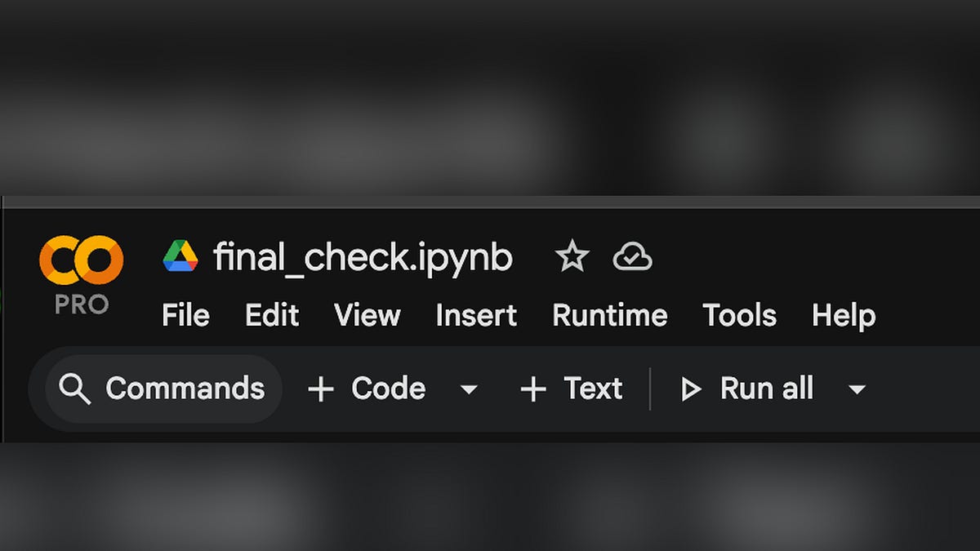This screenshot has height=551, width=980.
Task: Expand the Code cell dropdown arrow
Action: click(x=469, y=389)
